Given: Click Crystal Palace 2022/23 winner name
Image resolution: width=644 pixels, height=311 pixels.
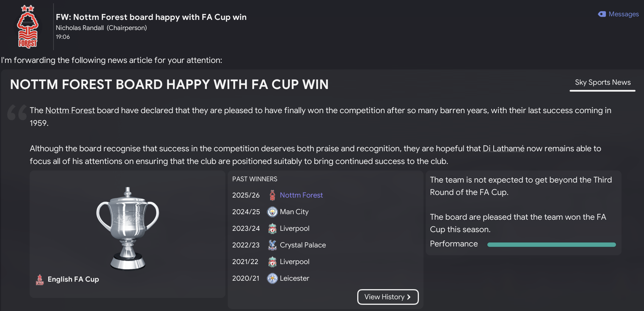Looking at the screenshot, I should [x=302, y=245].
